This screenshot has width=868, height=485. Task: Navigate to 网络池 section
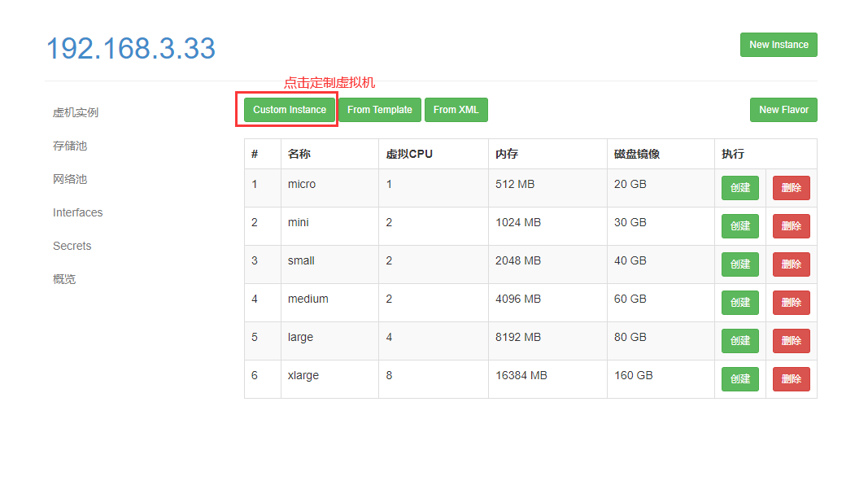click(x=70, y=179)
